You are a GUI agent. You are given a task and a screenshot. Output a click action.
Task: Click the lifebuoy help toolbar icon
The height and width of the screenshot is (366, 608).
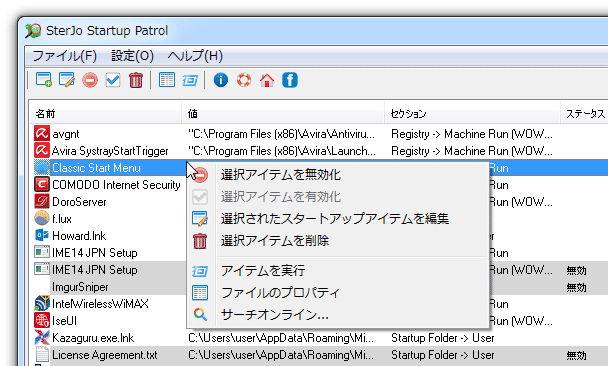click(244, 80)
